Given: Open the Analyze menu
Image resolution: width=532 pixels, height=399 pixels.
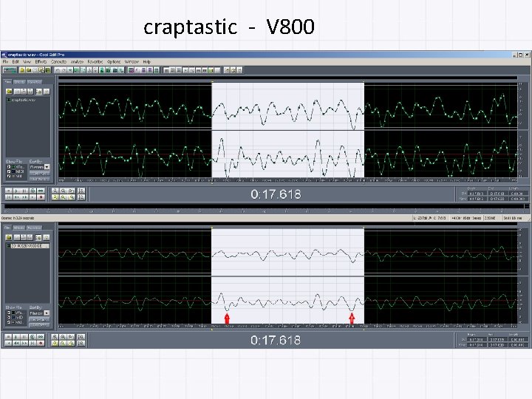Looking at the screenshot, I should (78, 61).
